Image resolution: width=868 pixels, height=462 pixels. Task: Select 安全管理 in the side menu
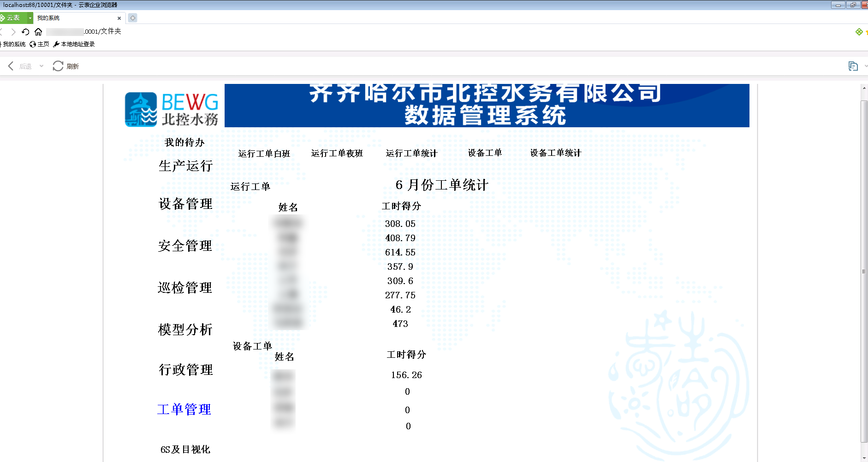(x=185, y=246)
